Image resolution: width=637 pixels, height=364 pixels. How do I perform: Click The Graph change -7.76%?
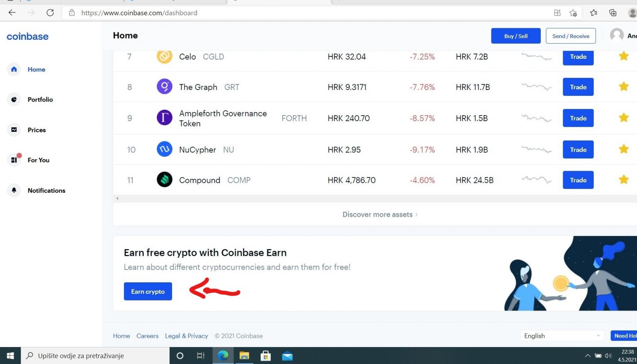[x=422, y=87]
